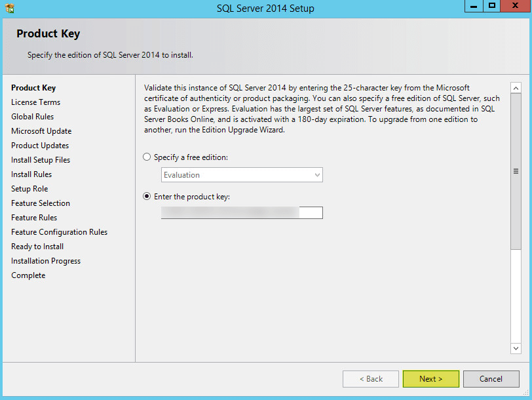This screenshot has width=532, height=400.
Task: Select 'Global Rules' in the sidebar
Action: [32, 116]
